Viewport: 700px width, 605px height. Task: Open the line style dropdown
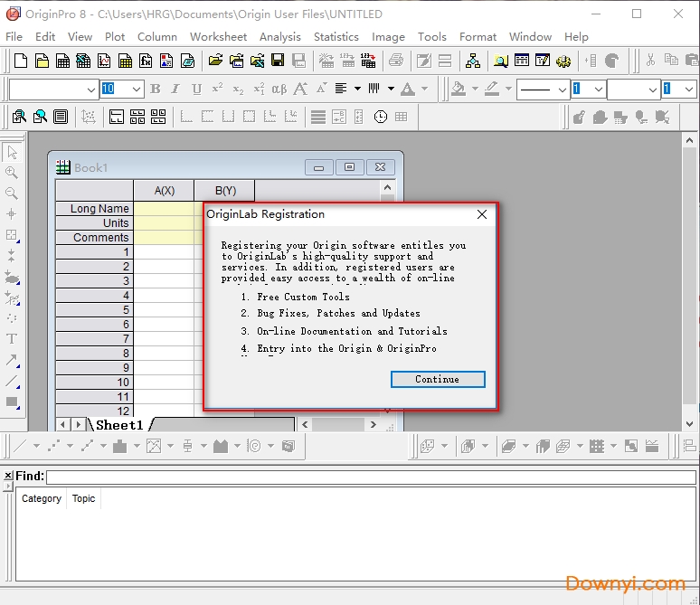click(x=559, y=89)
